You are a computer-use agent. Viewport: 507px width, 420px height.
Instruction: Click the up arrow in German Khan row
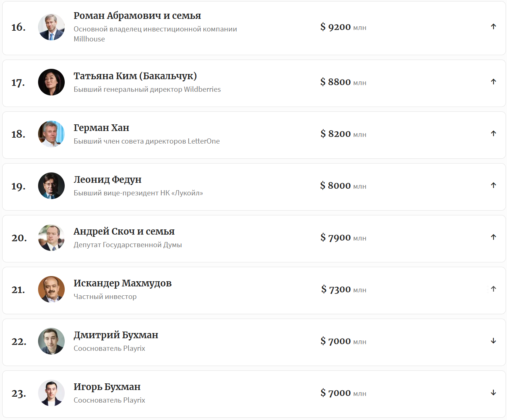coord(493,134)
